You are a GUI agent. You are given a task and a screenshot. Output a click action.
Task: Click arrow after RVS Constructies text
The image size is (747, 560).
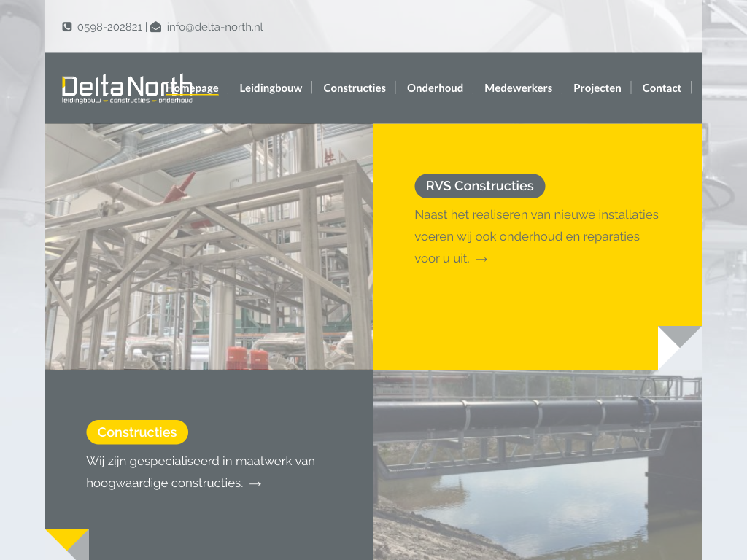[x=481, y=259]
